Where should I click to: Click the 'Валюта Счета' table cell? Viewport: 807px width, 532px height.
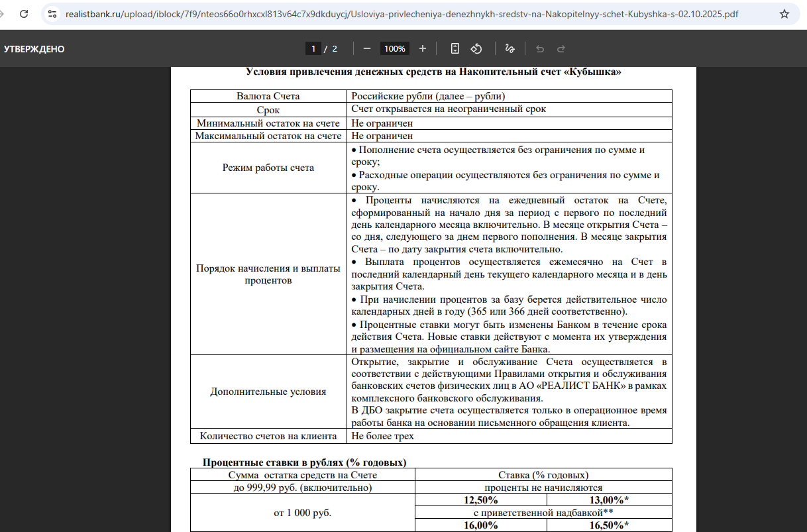point(268,96)
